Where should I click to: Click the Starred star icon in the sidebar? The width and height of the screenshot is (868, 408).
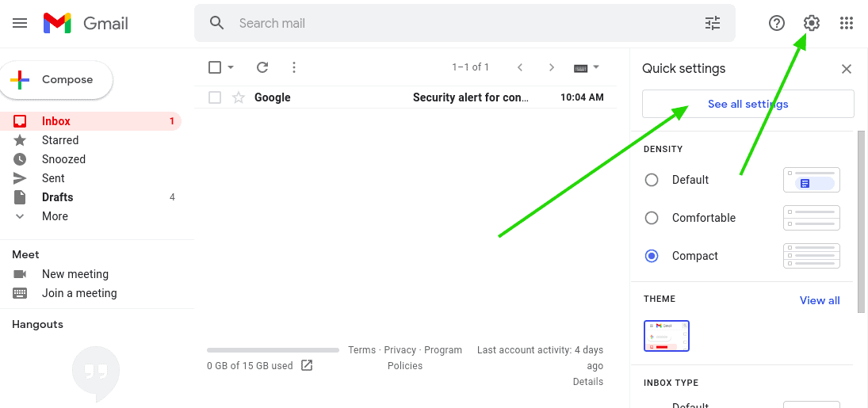pos(20,140)
